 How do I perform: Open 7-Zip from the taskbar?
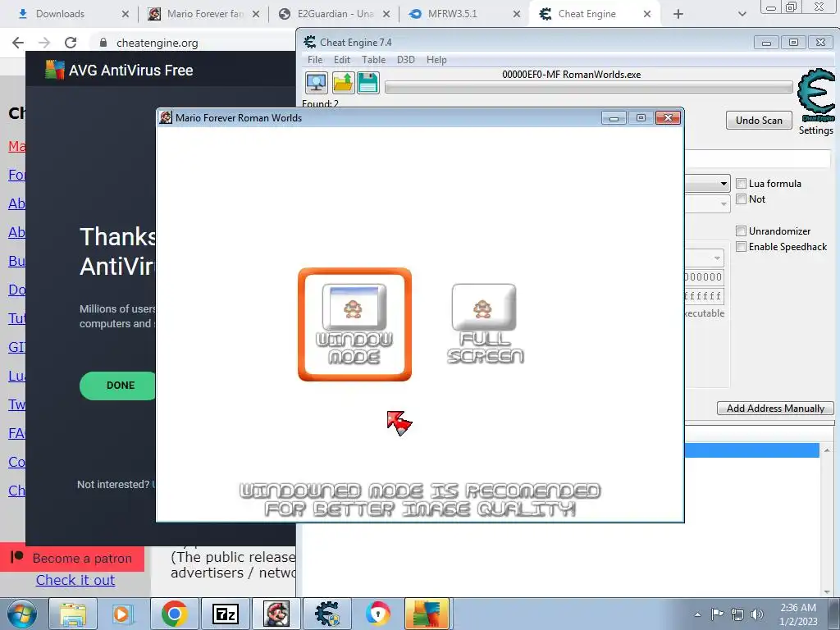(x=225, y=614)
